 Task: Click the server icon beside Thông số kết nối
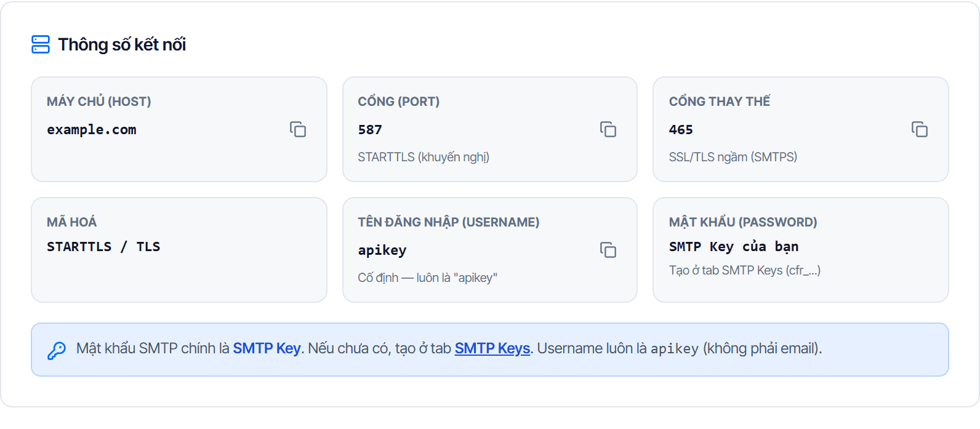tap(41, 44)
